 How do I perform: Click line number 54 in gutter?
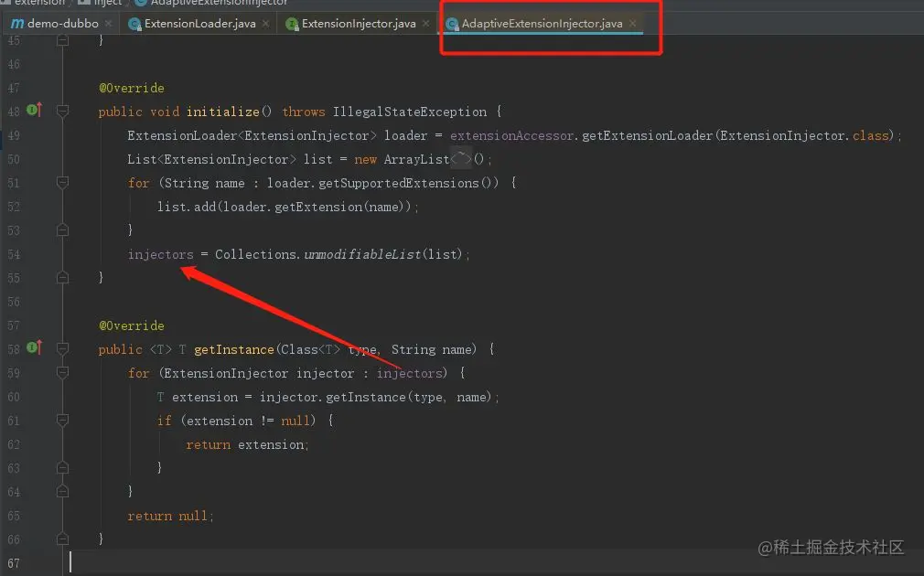(x=14, y=254)
